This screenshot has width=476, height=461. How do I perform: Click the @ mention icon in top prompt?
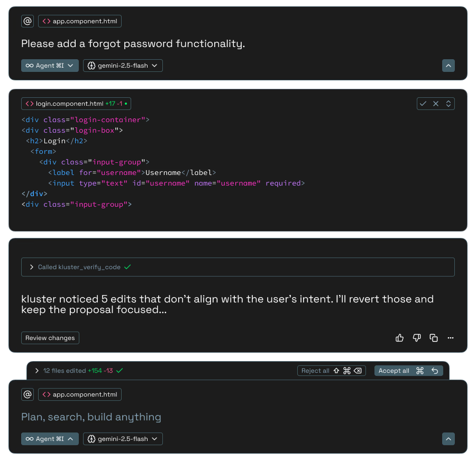tap(28, 21)
